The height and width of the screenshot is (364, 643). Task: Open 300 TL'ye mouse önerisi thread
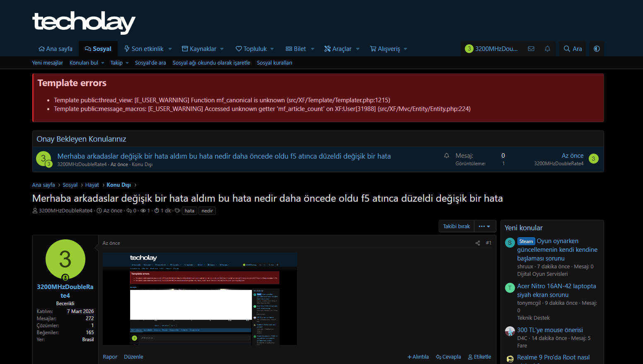(x=550, y=330)
